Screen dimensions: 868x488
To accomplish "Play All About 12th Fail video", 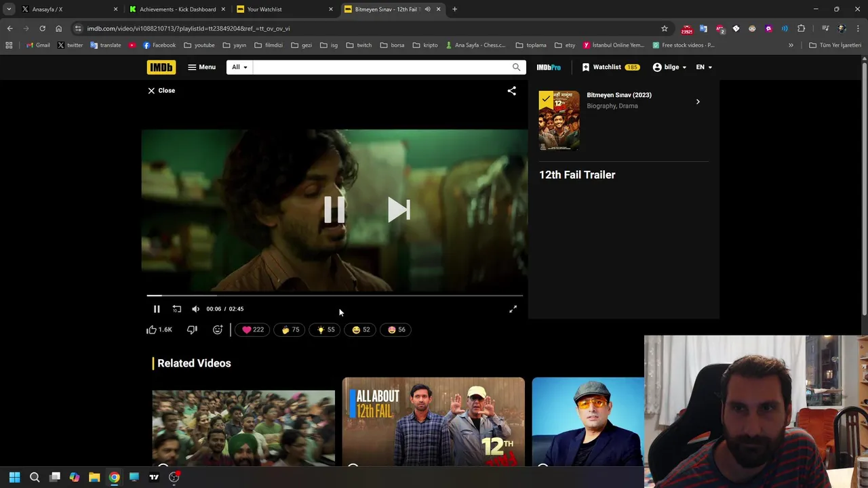I will [x=433, y=422].
